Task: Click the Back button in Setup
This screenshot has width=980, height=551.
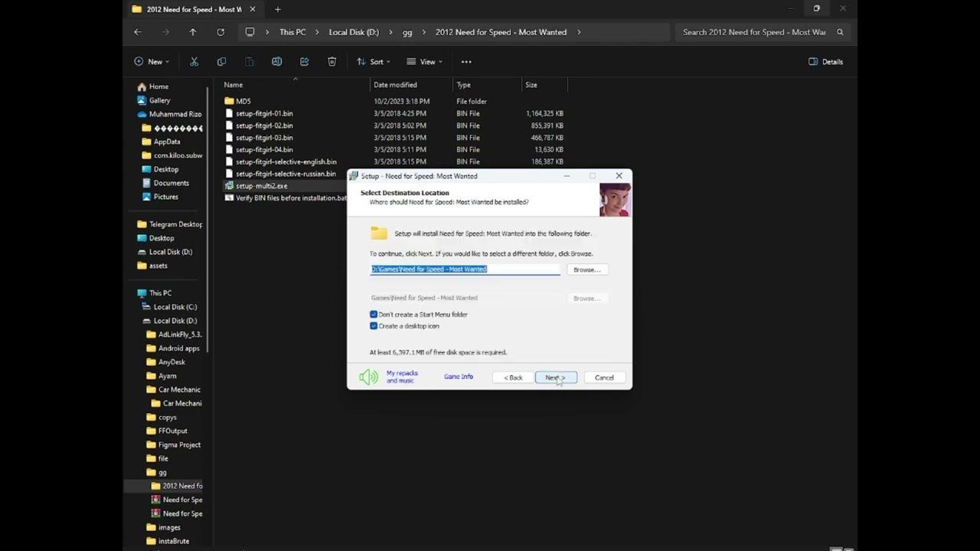Action: click(513, 377)
